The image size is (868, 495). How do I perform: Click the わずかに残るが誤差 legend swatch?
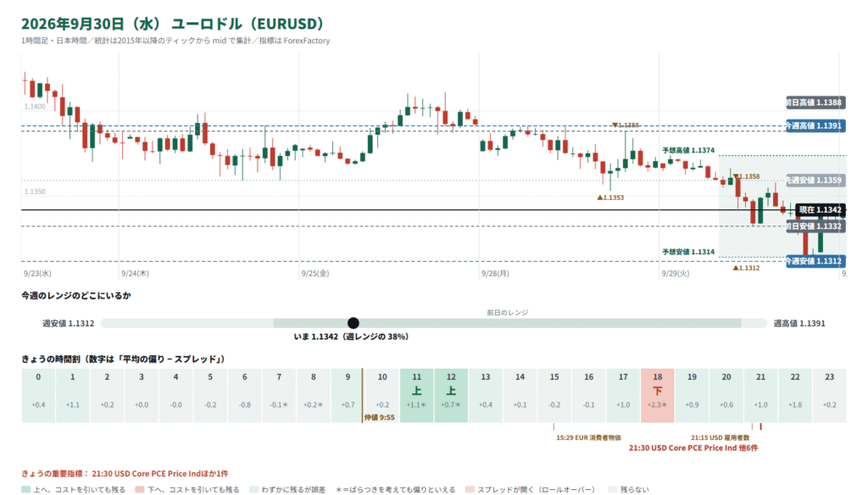(x=253, y=490)
